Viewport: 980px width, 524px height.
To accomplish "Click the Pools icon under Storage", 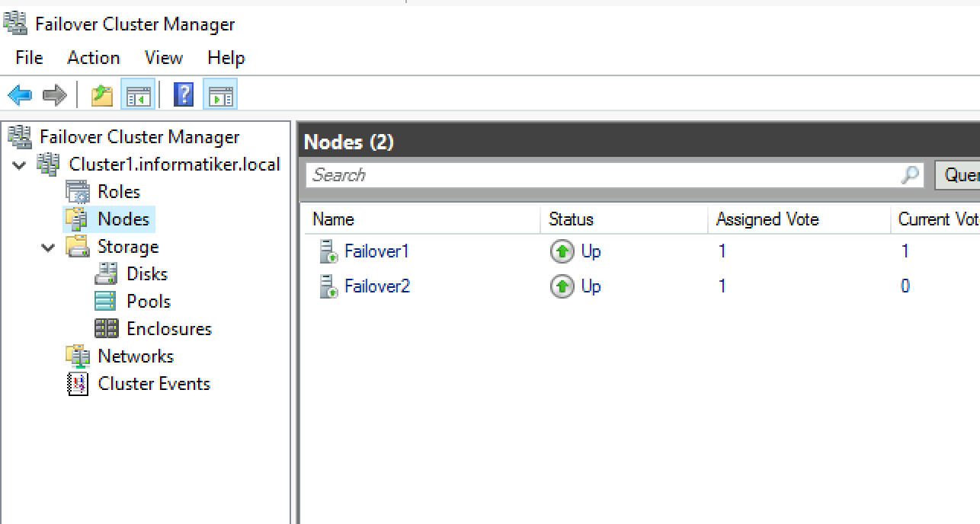I will coord(106,301).
